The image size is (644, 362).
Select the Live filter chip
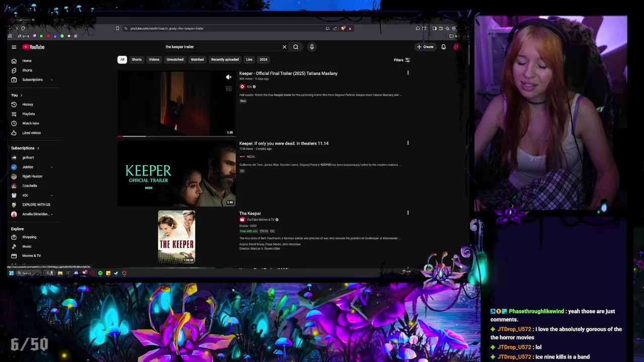[x=249, y=59]
